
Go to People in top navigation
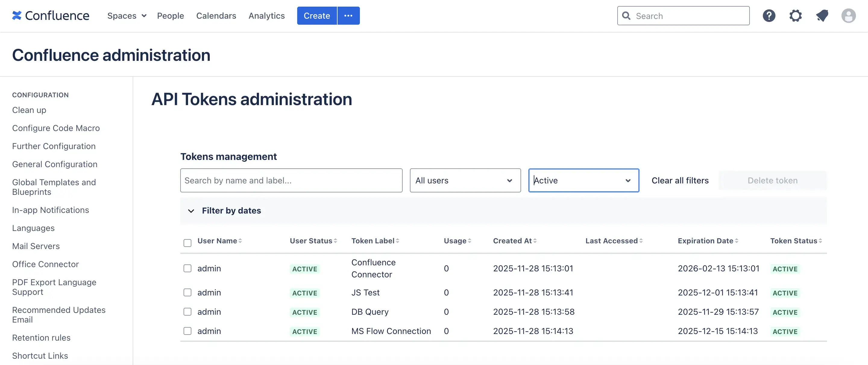171,15
